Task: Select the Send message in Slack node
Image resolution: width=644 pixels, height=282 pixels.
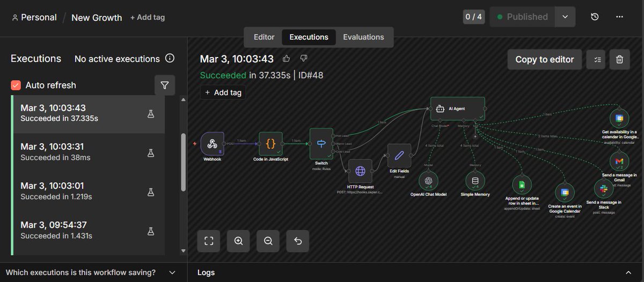Action: coord(604,189)
